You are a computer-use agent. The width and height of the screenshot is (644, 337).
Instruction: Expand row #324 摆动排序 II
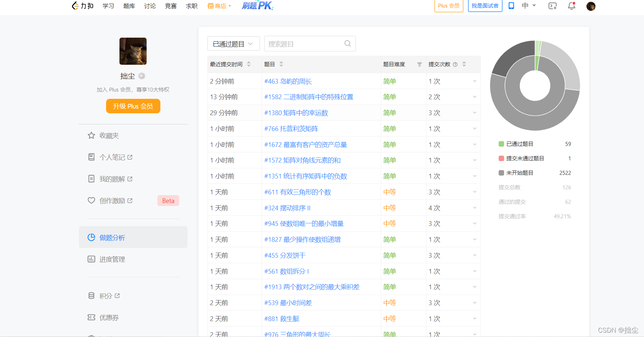(475, 208)
